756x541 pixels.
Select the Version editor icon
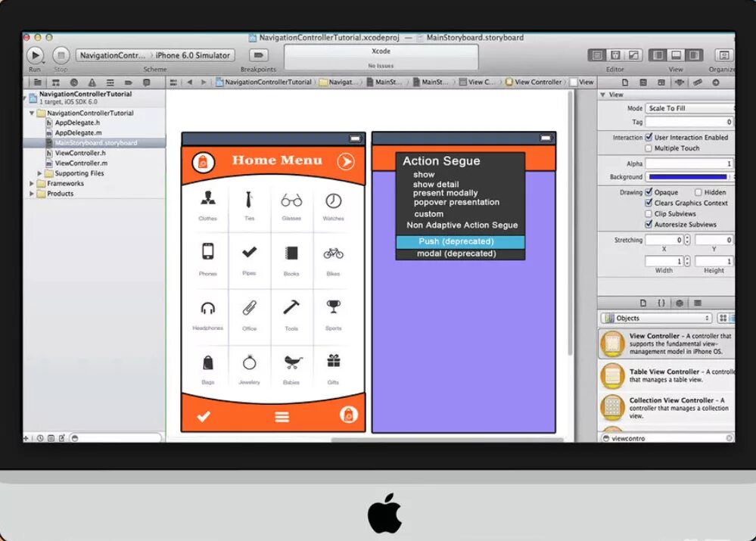click(633, 55)
